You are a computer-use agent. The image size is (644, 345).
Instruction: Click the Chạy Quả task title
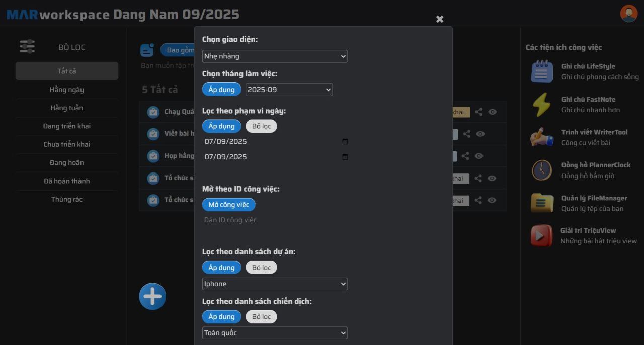[179, 112]
